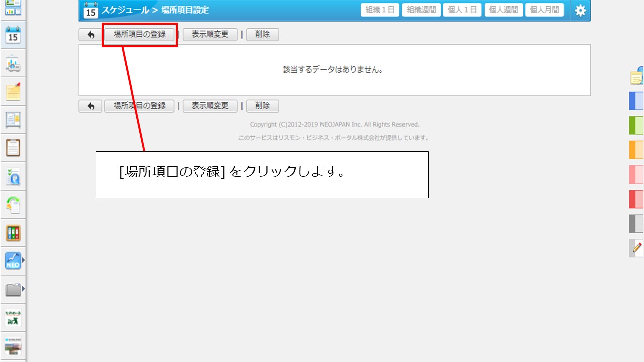Click the blue NEO chart icon
The height and width of the screenshot is (362, 644).
(x=13, y=261)
